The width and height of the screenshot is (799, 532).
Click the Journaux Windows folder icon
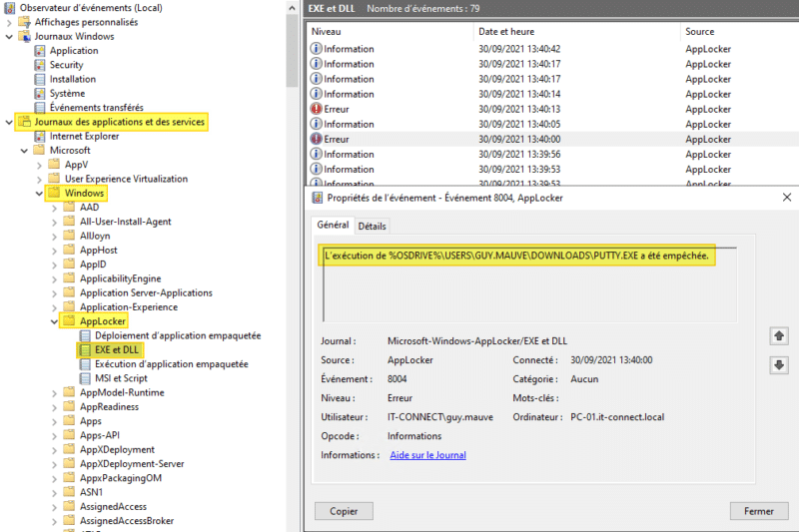point(24,36)
